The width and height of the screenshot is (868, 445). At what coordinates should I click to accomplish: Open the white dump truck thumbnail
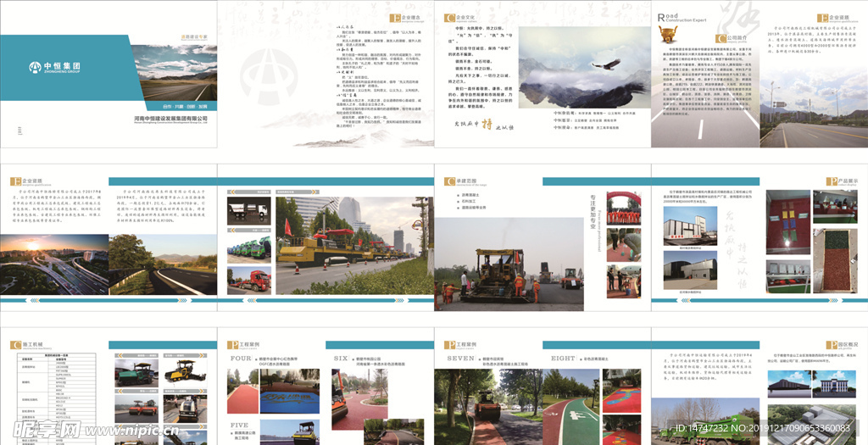[248, 211]
